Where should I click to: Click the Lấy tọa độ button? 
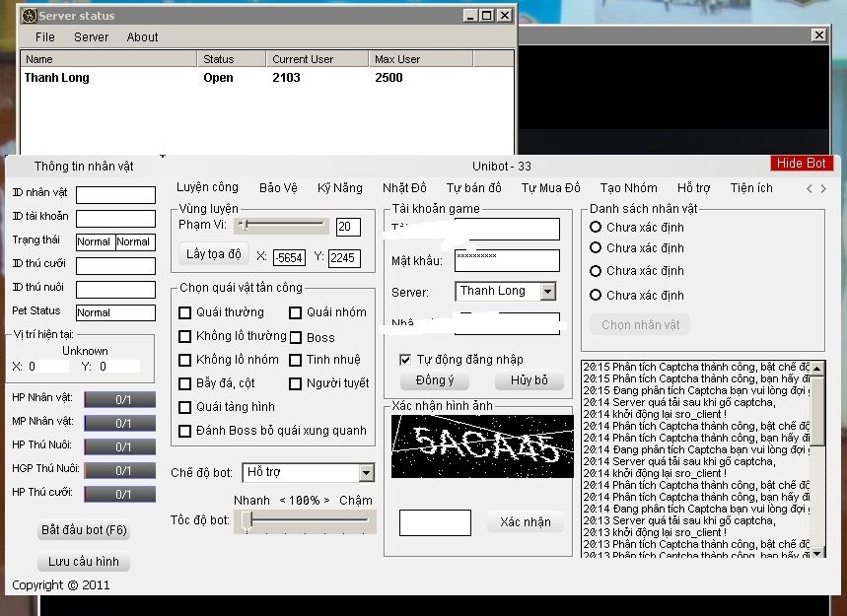pos(213,253)
